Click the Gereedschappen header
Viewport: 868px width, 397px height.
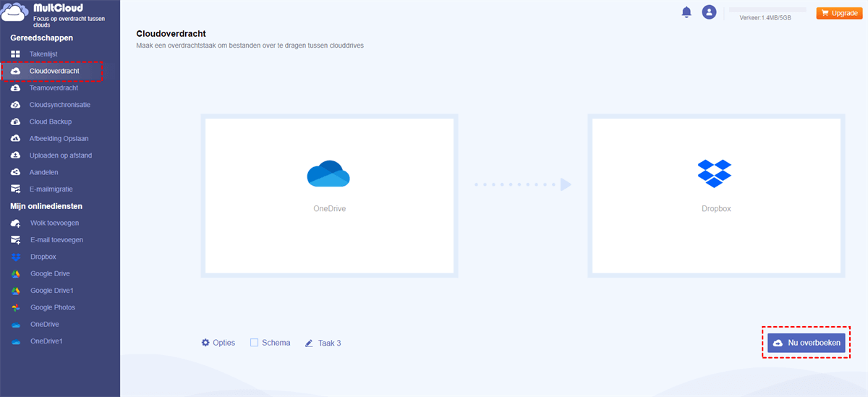tap(41, 38)
